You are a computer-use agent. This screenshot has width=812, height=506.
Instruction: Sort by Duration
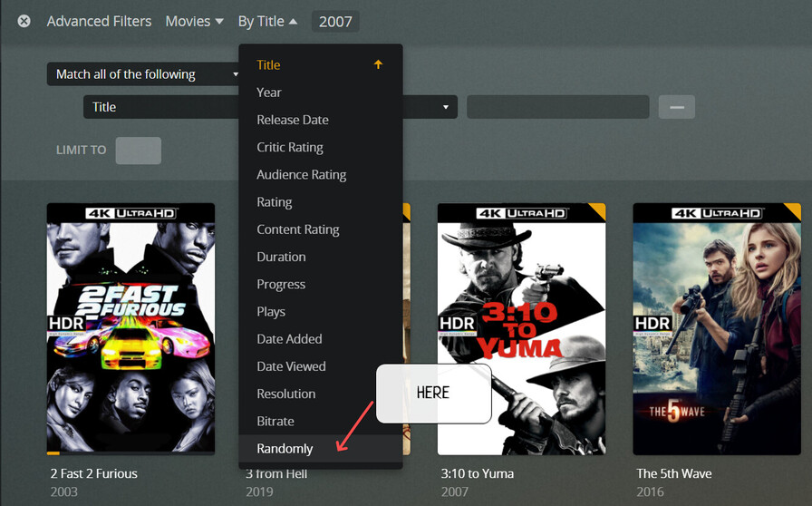(x=321, y=257)
